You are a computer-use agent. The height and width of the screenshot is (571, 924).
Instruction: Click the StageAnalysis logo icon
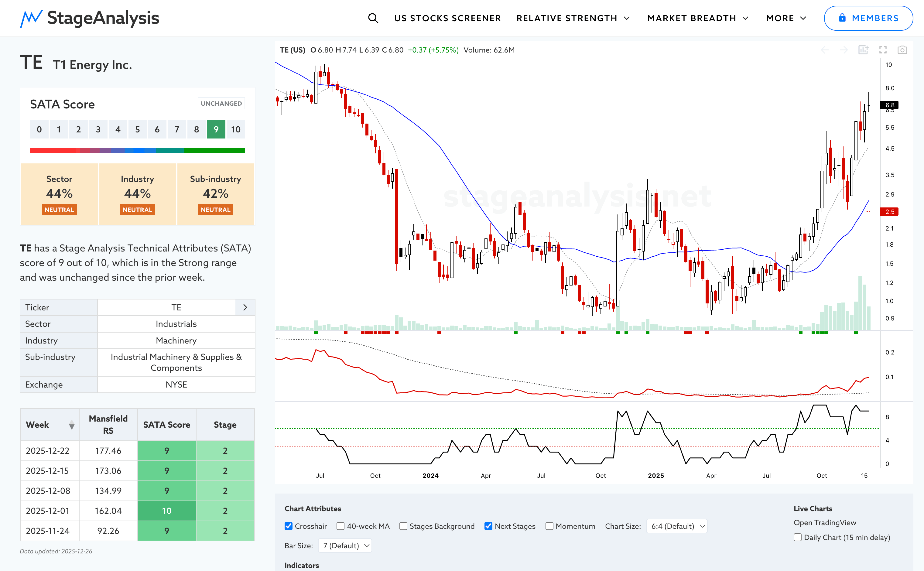(x=31, y=18)
